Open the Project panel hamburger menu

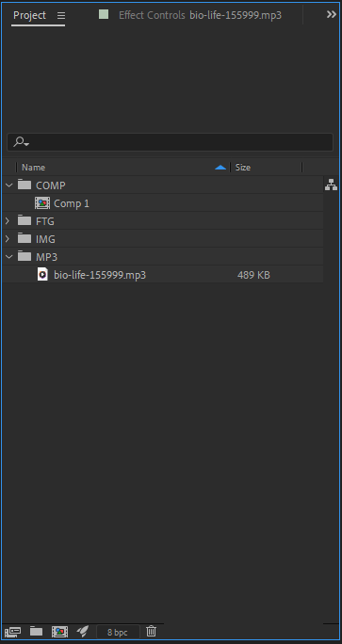tap(61, 16)
